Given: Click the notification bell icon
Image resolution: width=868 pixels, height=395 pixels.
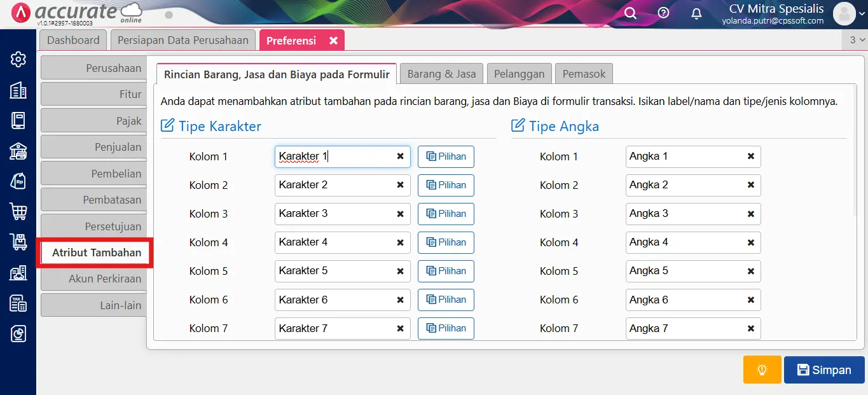Looking at the screenshot, I should click(x=696, y=13).
